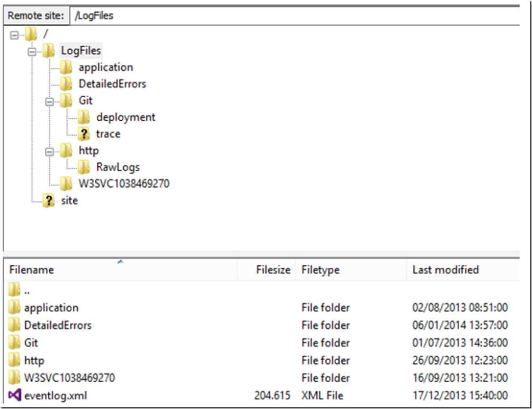
Task: Sort by Last modified column header
Action: pos(445,270)
